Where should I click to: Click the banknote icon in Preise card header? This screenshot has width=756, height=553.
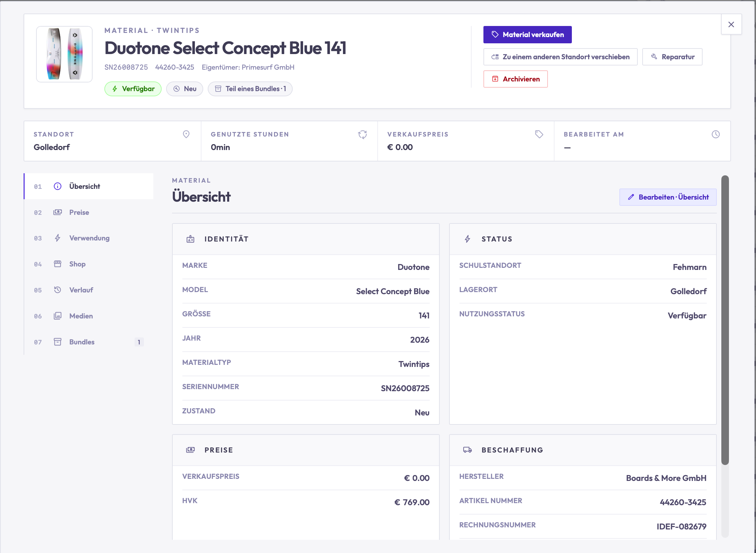(x=190, y=450)
